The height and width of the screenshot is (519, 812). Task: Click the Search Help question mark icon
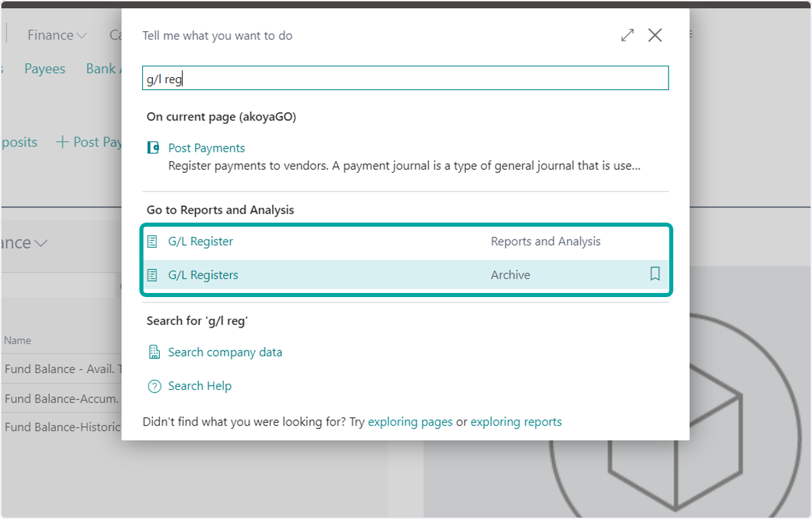(x=154, y=386)
